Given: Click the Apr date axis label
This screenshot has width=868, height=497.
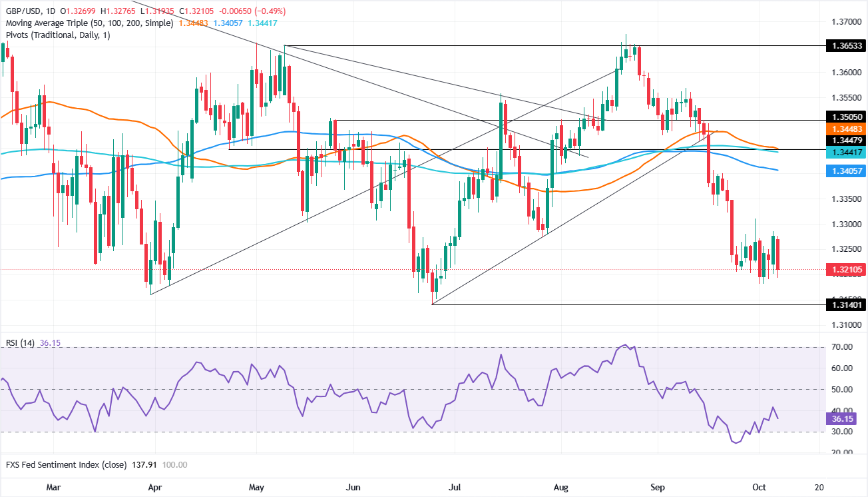Looking at the screenshot, I should pos(154,486).
